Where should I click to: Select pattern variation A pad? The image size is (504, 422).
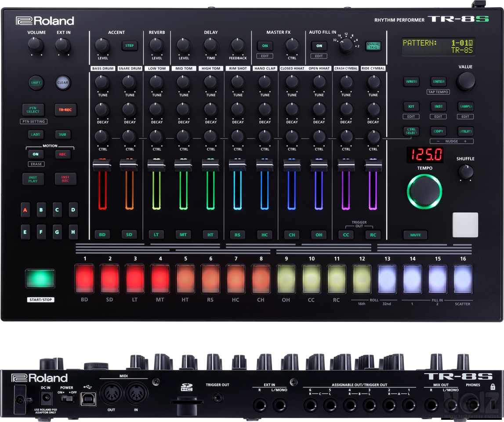click(x=25, y=210)
